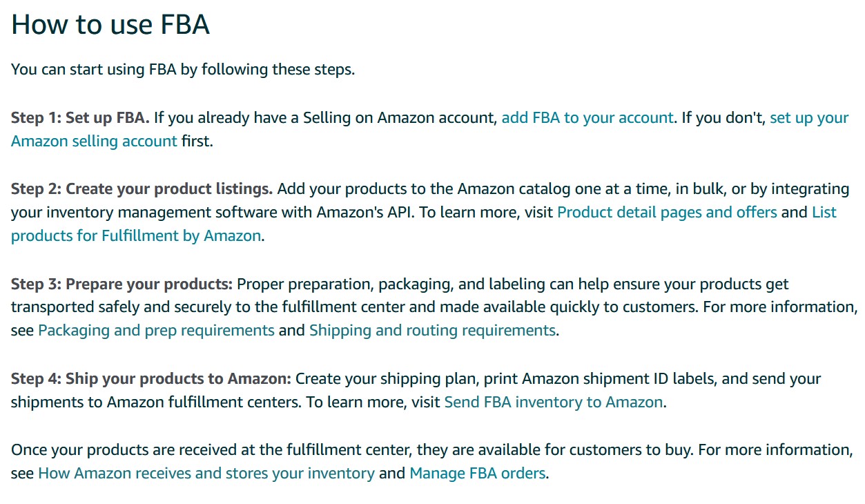This screenshot has width=865, height=504.
Task: Click the 'Create your shipping plan' sentence text
Action: coord(558,378)
